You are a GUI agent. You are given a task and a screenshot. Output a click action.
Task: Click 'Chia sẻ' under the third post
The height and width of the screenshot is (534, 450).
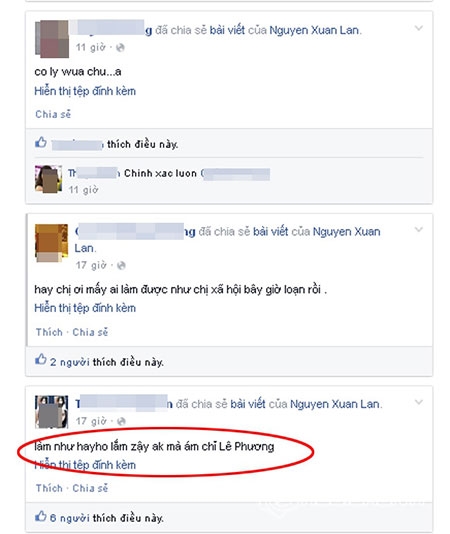[x=90, y=488]
